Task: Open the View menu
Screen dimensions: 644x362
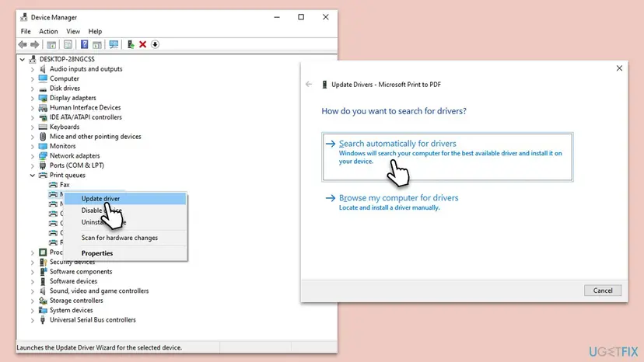Action: 73,31
